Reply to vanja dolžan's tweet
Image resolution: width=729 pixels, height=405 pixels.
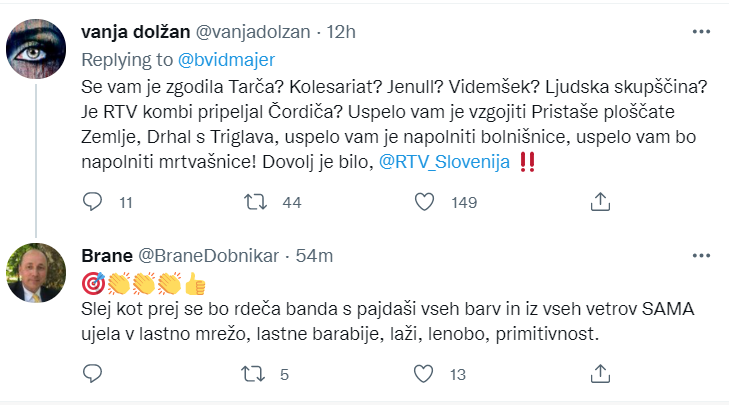[92, 202]
